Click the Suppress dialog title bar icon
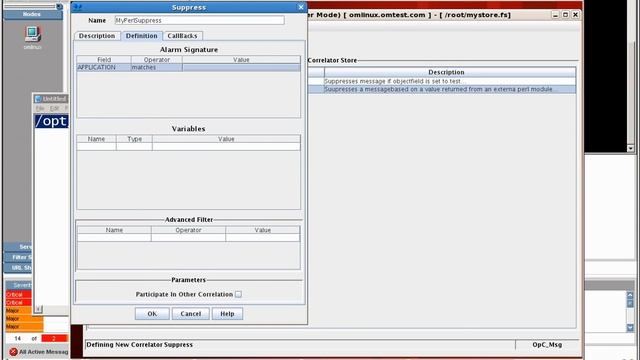The height and width of the screenshot is (360, 640). coord(78,7)
